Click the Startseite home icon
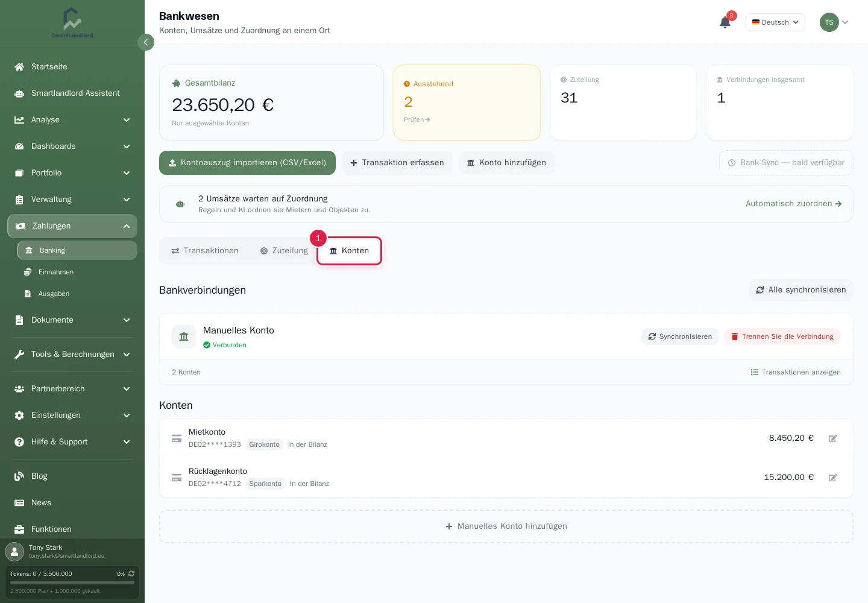The image size is (868, 603). 19,67
